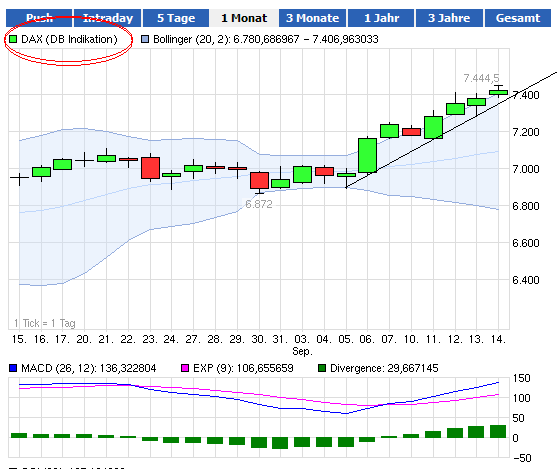Click the 7.444,5 high label
The image size is (557, 469).
481,78
